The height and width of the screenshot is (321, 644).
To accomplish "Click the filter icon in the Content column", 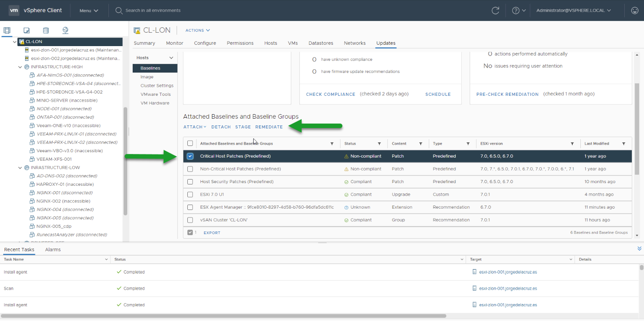I will [420, 144].
